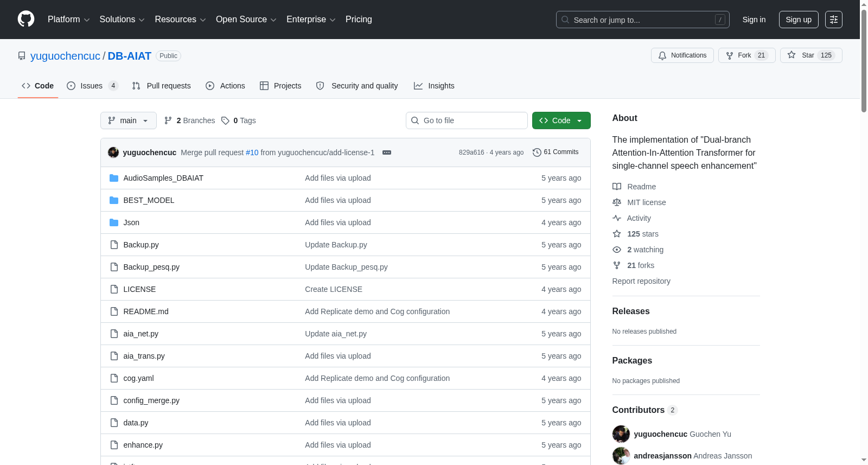This screenshot has width=868, height=465.
Task: Click the commit history clock icon
Action: (537, 152)
